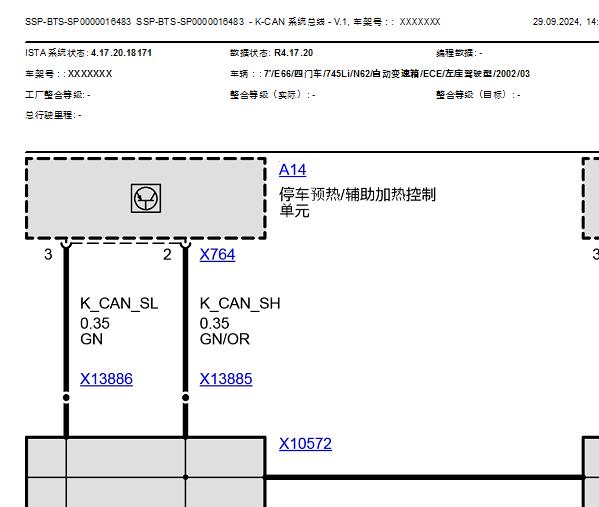599x507 pixels.
Task: Click the GN wire color text under K_CAN_SL
Action: click(x=91, y=339)
